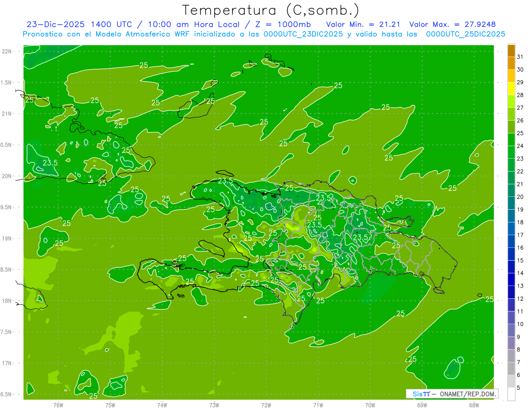Pick the colorbar swatch between 26 and 27
This screenshot has width=532, height=411.
(x=511, y=114)
